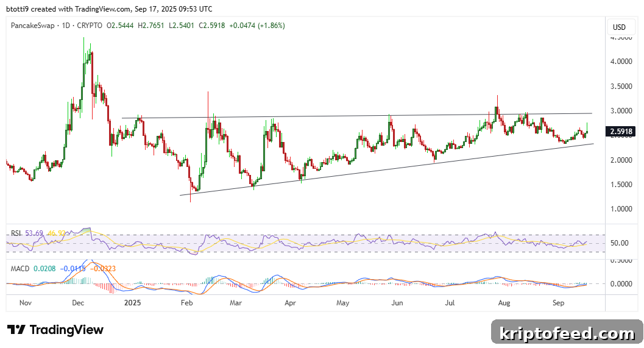Screen dimensions: 644x348
Task: Click the MACD indicator label
Action: point(19,269)
